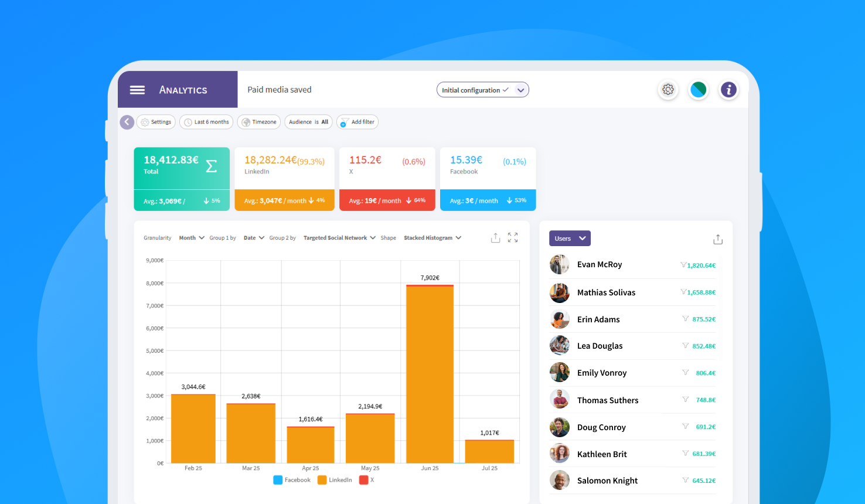Click the 7,902€ bar label

[430, 278]
